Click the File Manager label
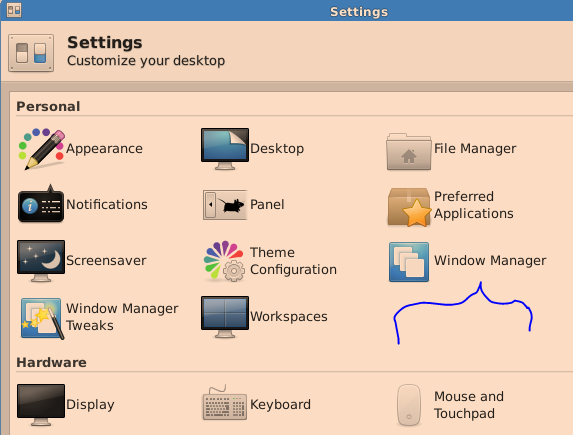The image size is (573, 435). tap(475, 148)
